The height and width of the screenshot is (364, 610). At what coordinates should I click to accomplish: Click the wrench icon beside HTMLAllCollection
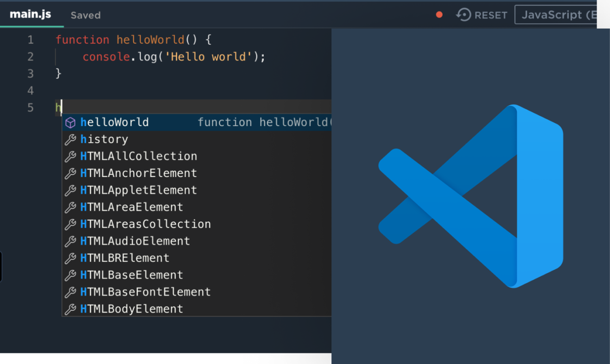[x=70, y=157]
